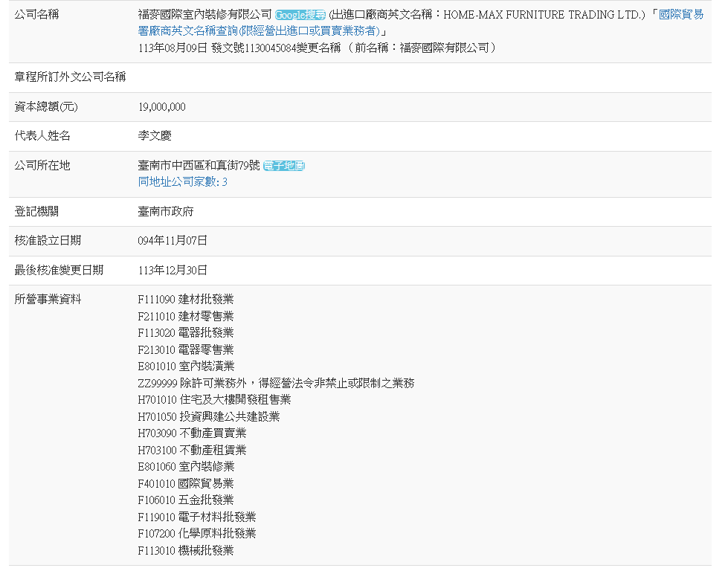Click business item F111090 建材批發業
Viewport: 728px width, 568px height.
(x=186, y=299)
